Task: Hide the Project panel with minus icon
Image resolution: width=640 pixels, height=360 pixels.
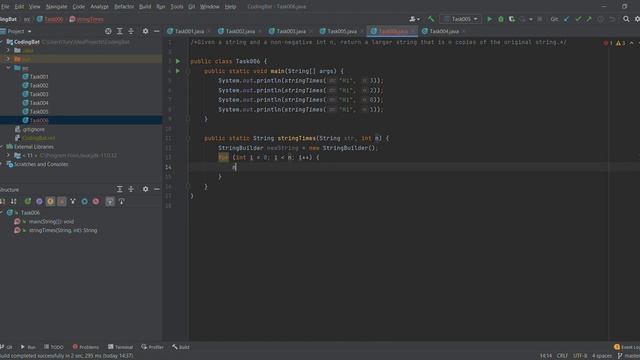Action: 157,31
